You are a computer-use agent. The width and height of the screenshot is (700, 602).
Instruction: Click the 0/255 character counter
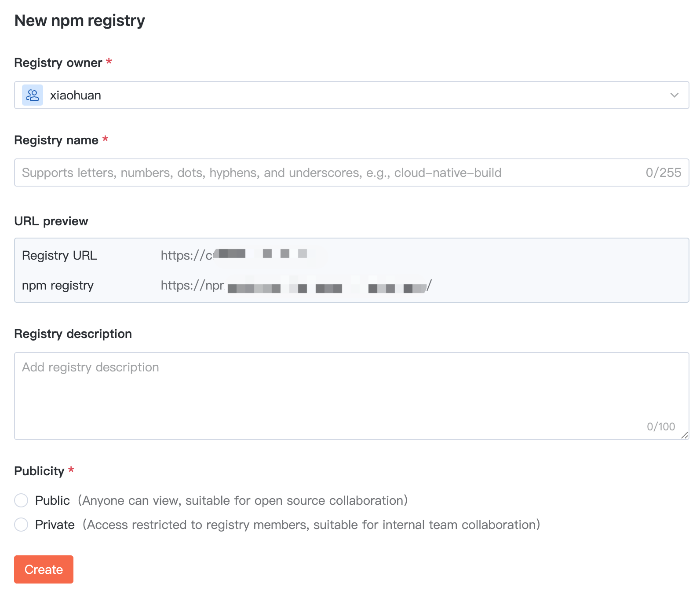pos(663,173)
